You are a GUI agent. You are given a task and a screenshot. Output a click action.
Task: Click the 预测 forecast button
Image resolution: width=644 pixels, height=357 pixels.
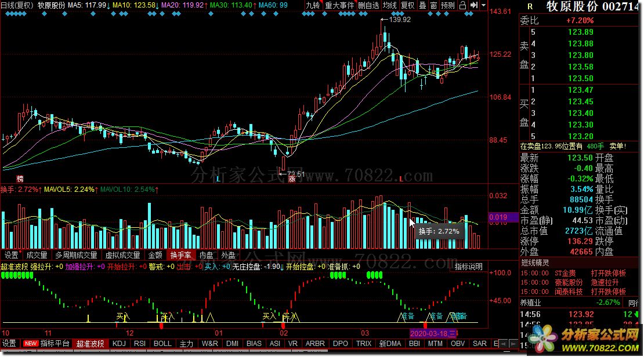[448, 5]
